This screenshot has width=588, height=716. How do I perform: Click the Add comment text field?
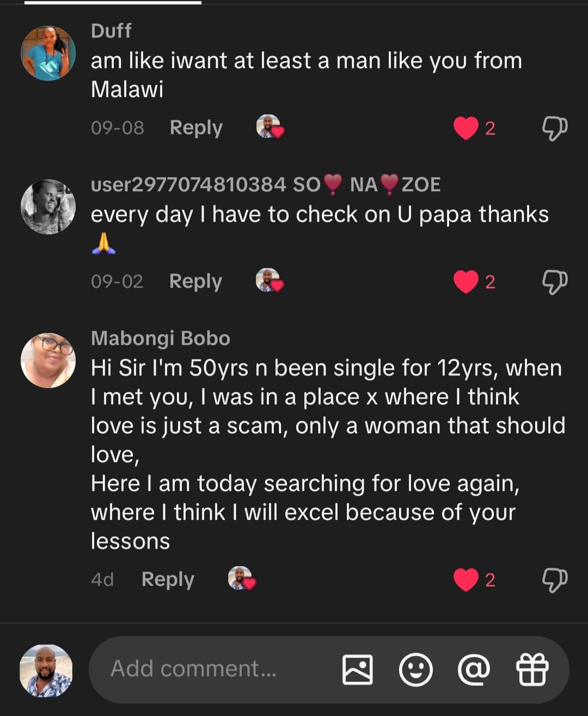(212, 669)
